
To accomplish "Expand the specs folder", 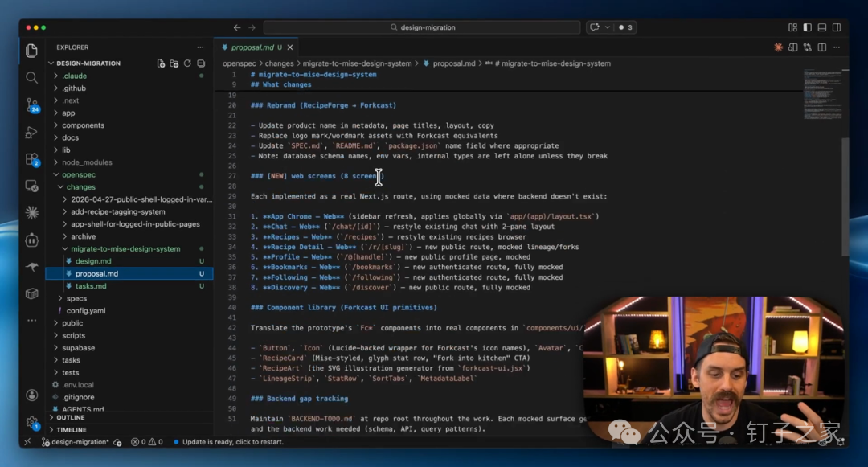I will [x=60, y=299].
